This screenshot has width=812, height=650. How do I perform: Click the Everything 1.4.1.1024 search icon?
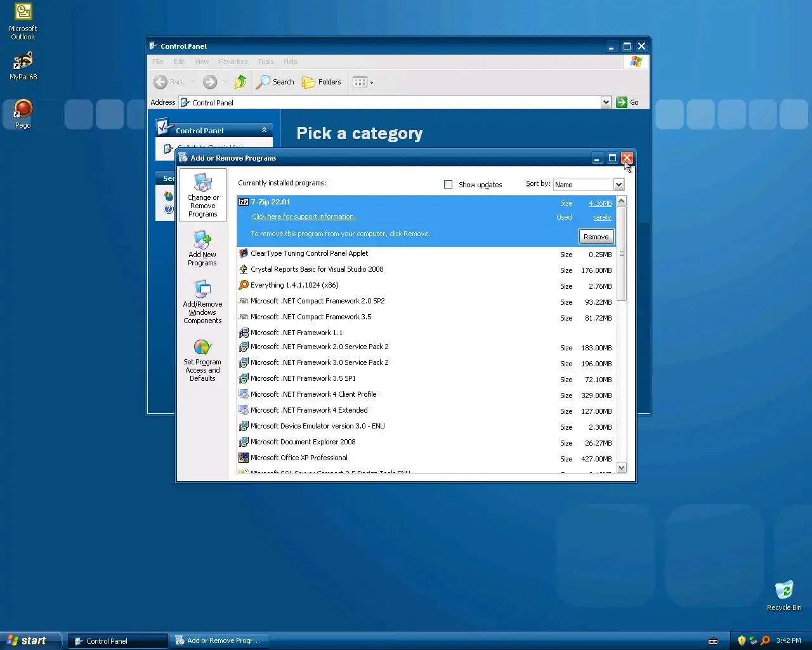point(243,285)
